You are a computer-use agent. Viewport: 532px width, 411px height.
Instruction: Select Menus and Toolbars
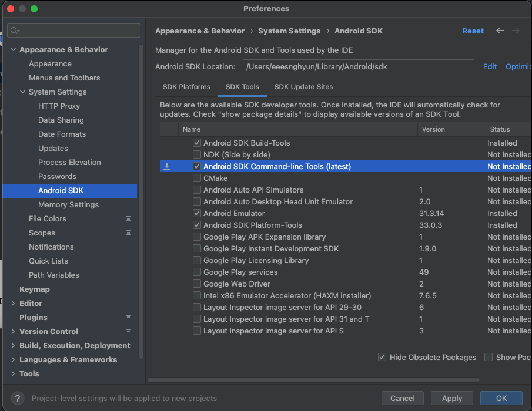pos(65,78)
